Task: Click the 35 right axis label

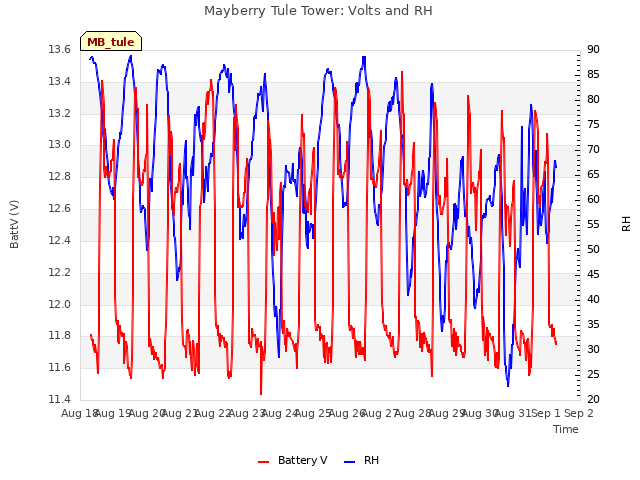Action: click(593, 324)
